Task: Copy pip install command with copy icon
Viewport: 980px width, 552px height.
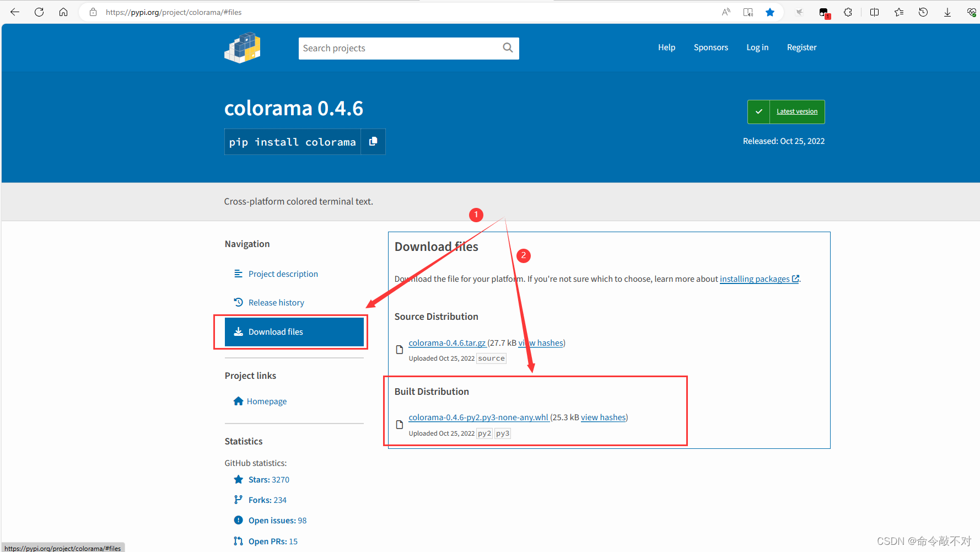Action: point(373,142)
